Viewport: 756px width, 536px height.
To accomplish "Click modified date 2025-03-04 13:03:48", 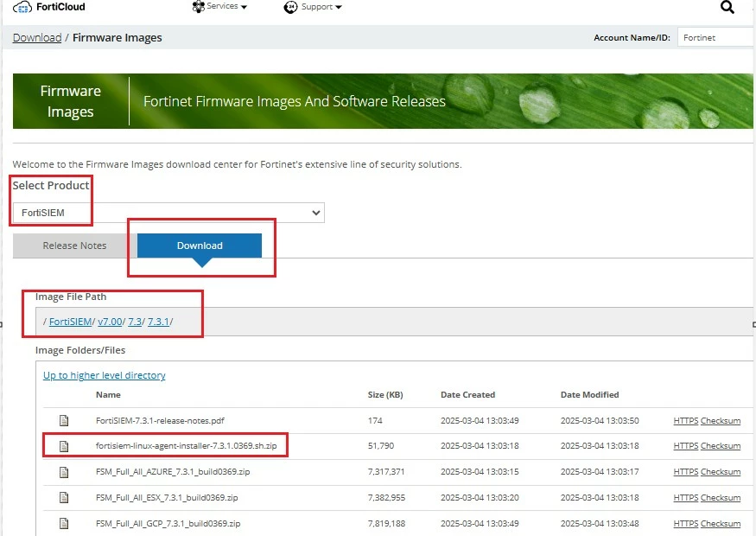I will click(600, 523).
